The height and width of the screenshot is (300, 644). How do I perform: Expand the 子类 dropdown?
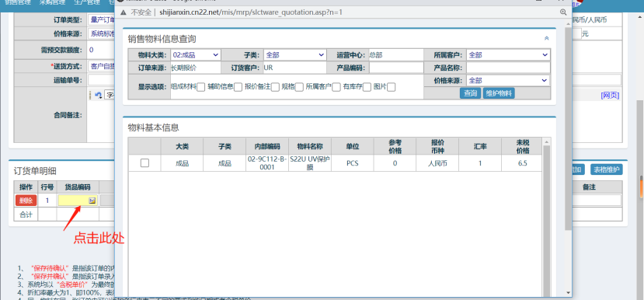(294, 54)
